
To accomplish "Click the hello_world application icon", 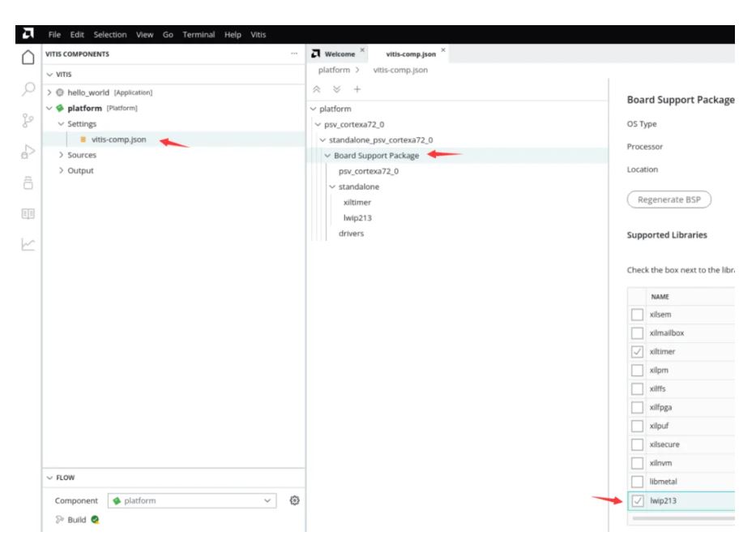I will 60,92.
